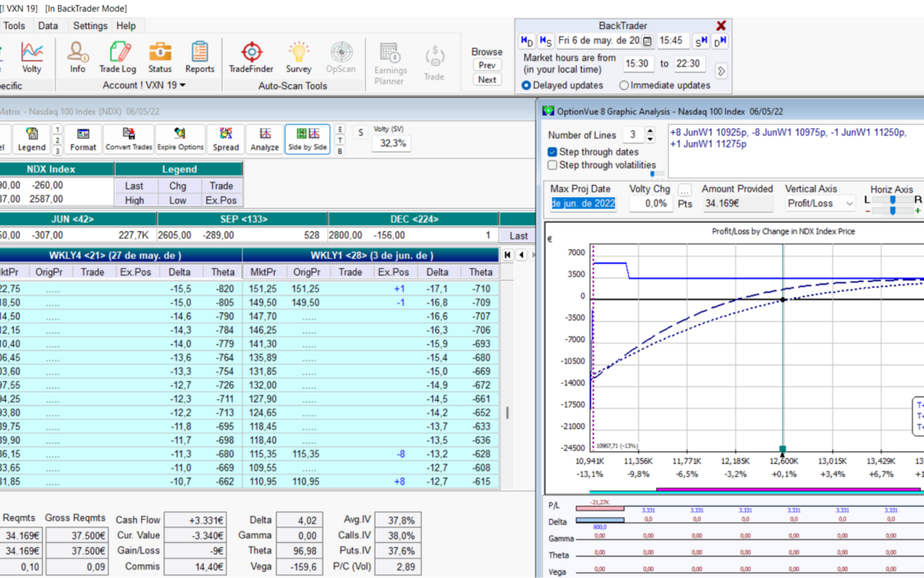Toggle the T button near Side by Side
The height and width of the screenshot is (578, 924).
[340, 140]
